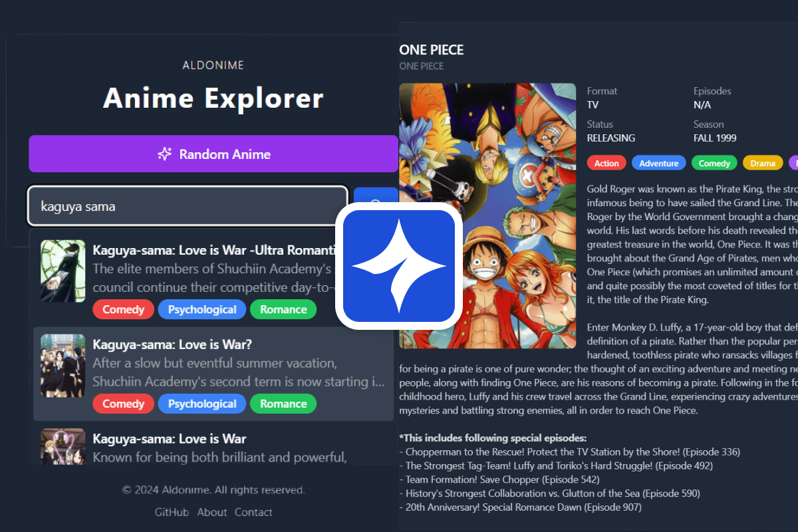Click the ALDONIME label above the heading

click(213, 65)
